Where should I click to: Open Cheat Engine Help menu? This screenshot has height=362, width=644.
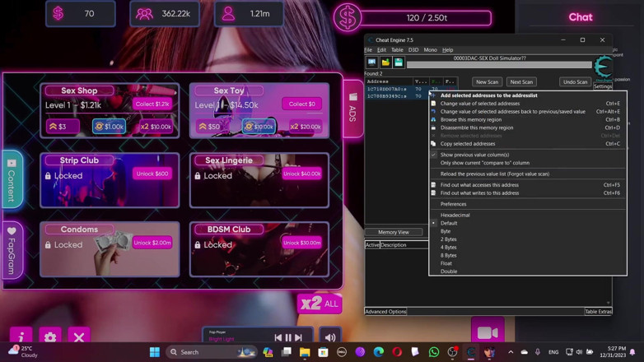447,49
